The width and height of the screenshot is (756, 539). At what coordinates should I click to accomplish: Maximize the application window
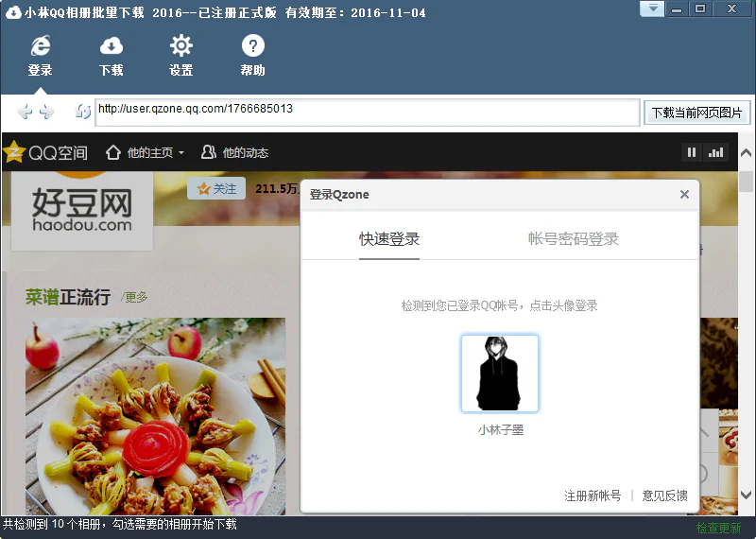700,9
